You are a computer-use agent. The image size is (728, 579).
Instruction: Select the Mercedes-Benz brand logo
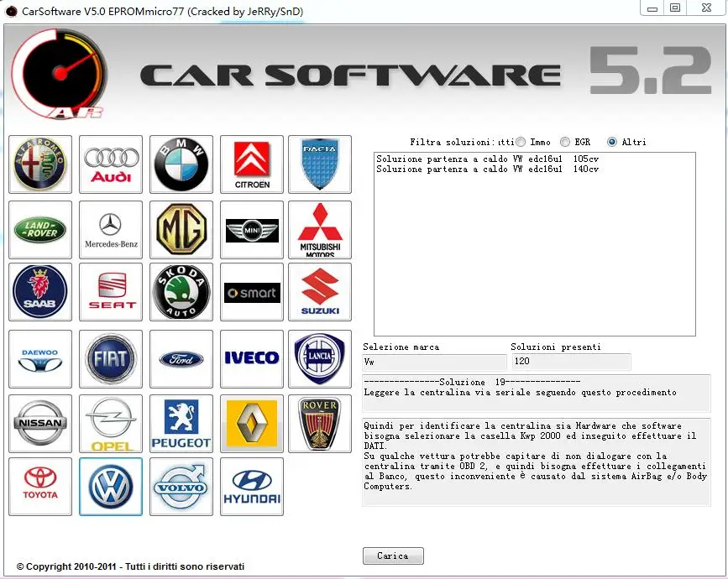point(111,230)
